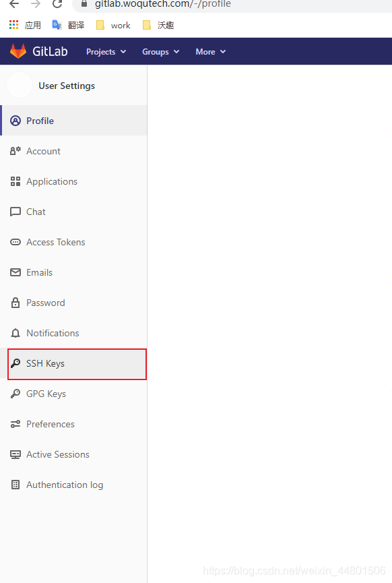Click the Active Sessions monitor icon
Viewport: 392px width, 583px height.
click(x=15, y=454)
